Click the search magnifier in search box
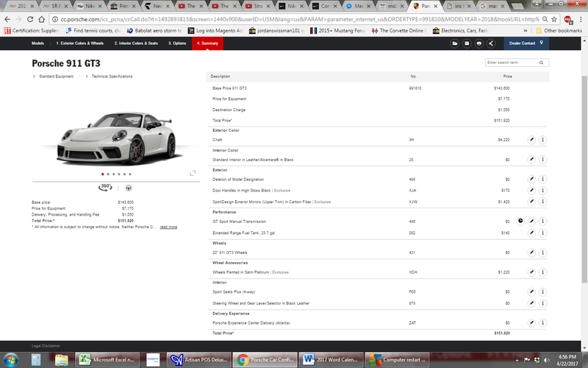This screenshot has height=368, width=588. tap(541, 63)
